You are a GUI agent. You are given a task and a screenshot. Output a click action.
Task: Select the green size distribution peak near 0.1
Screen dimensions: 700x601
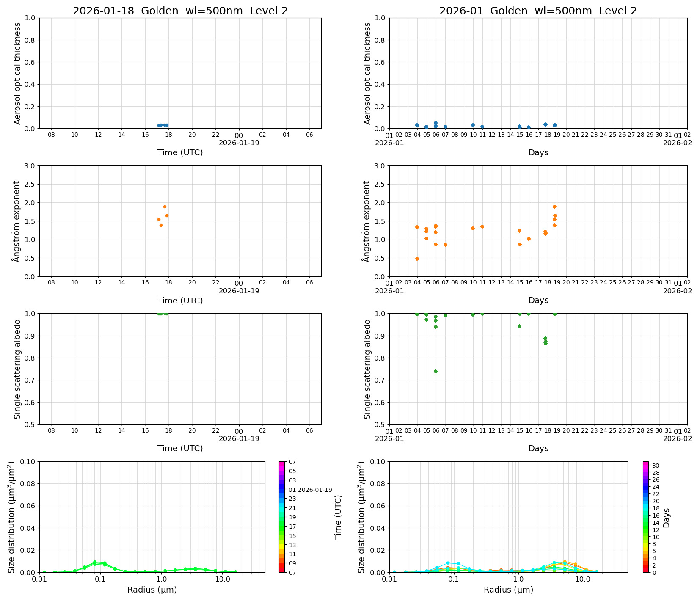click(94, 562)
